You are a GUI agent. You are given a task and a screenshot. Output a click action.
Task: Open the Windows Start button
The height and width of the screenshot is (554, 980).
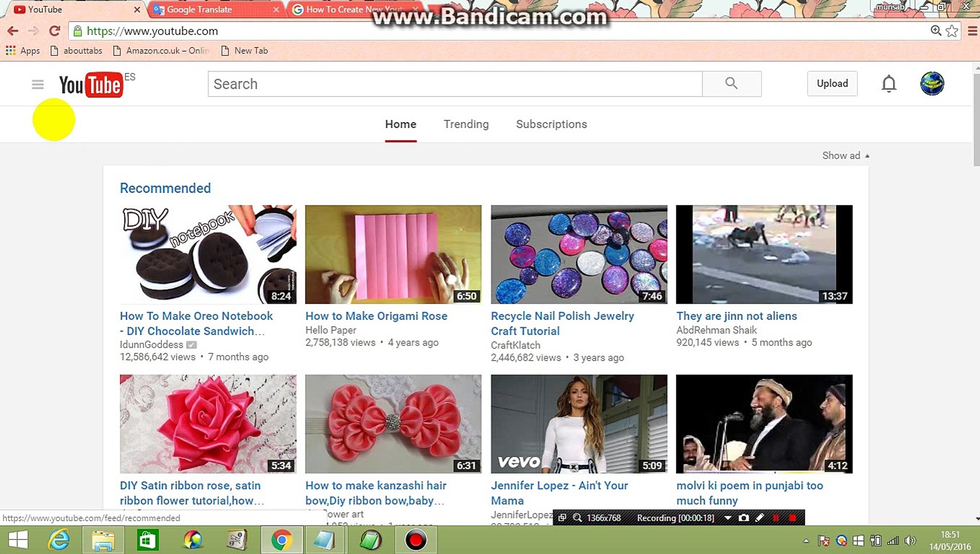point(18,540)
